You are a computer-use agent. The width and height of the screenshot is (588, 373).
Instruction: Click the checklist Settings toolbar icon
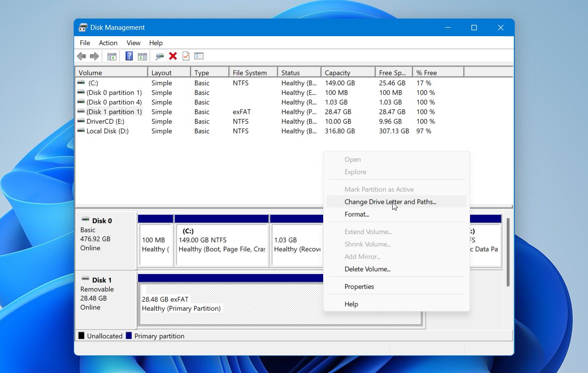pyautogui.click(x=199, y=56)
